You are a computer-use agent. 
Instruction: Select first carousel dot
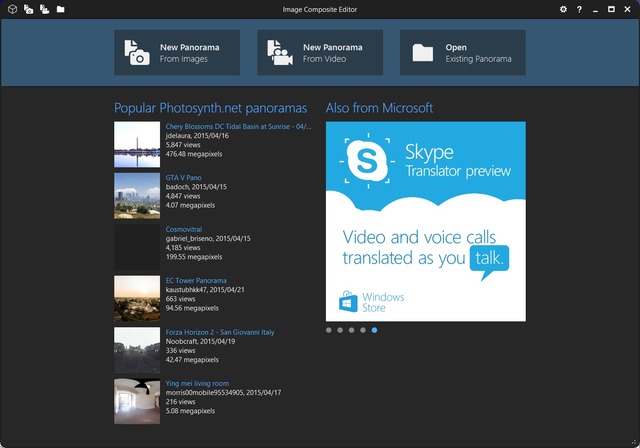pos(329,330)
